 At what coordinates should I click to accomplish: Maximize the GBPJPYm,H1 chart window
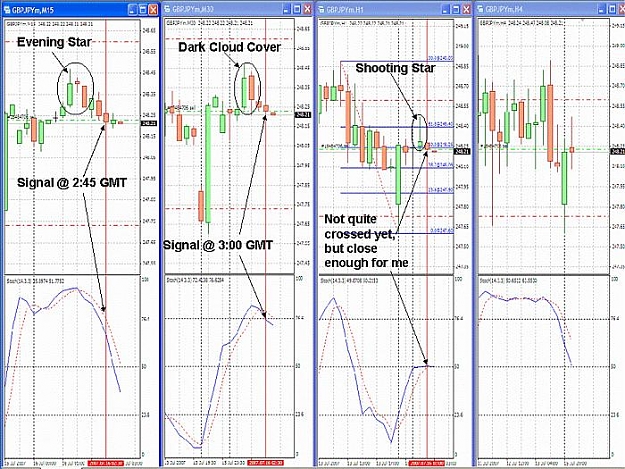[x=456, y=9]
